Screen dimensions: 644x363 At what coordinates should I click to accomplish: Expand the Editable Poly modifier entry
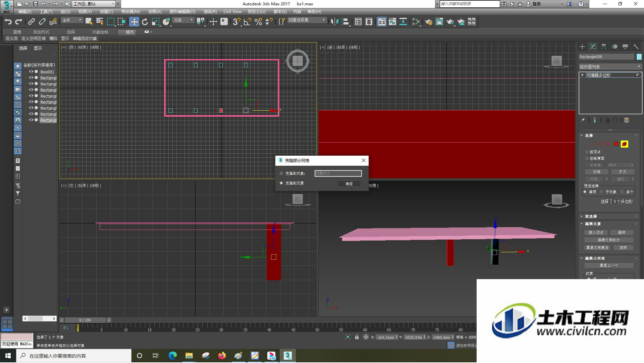pos(583,75)
